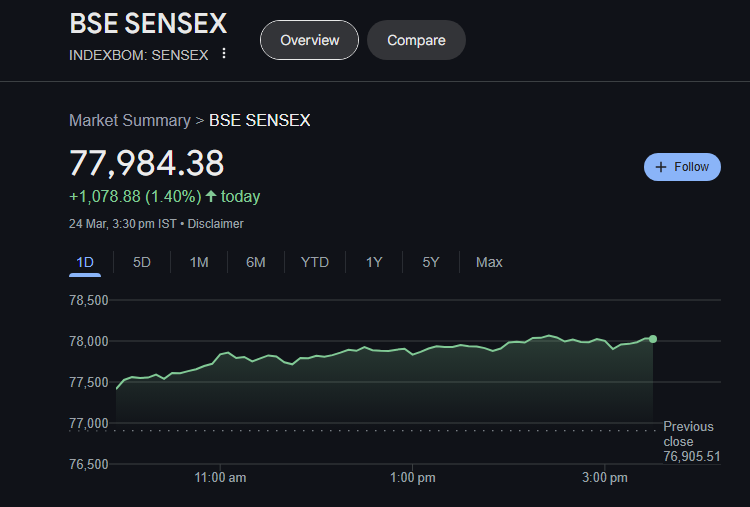Open the Disclaimer link
The image size is (750, 507).
(x=215, y=224)
